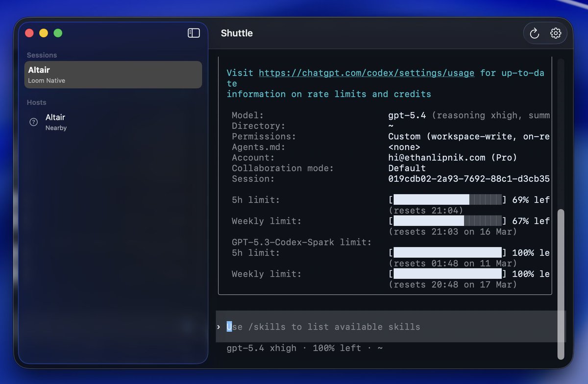This screenshot has height=384, width=588.
Task: Toggle the sidebar panel icon
Action: click(194, 33)
